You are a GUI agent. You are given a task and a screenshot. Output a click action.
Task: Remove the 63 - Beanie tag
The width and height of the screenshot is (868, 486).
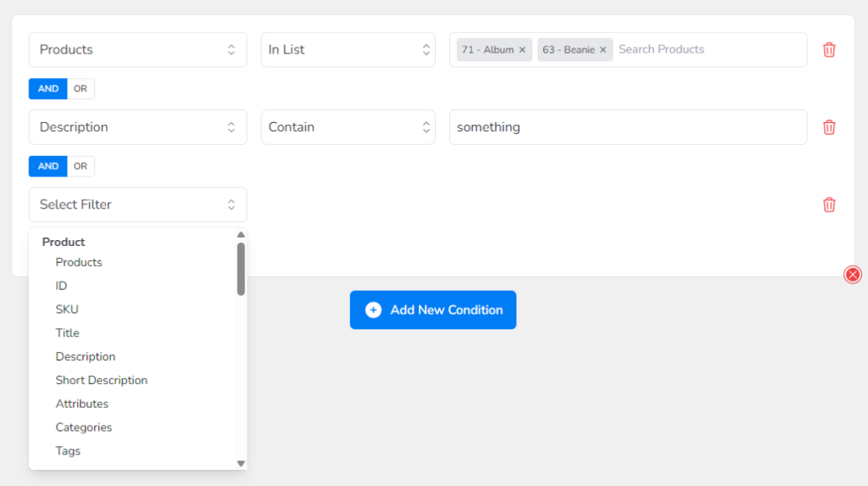tap(603, 50)
